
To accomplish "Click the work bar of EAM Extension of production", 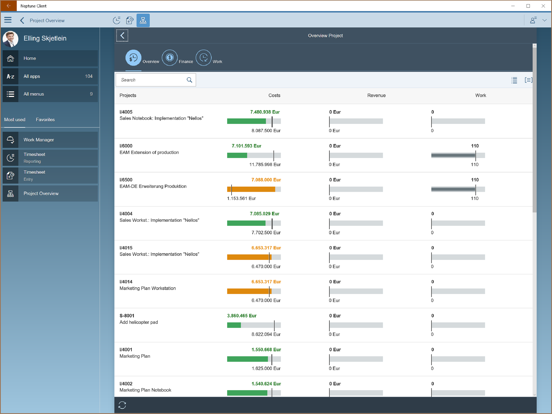I will click(458, 155).
